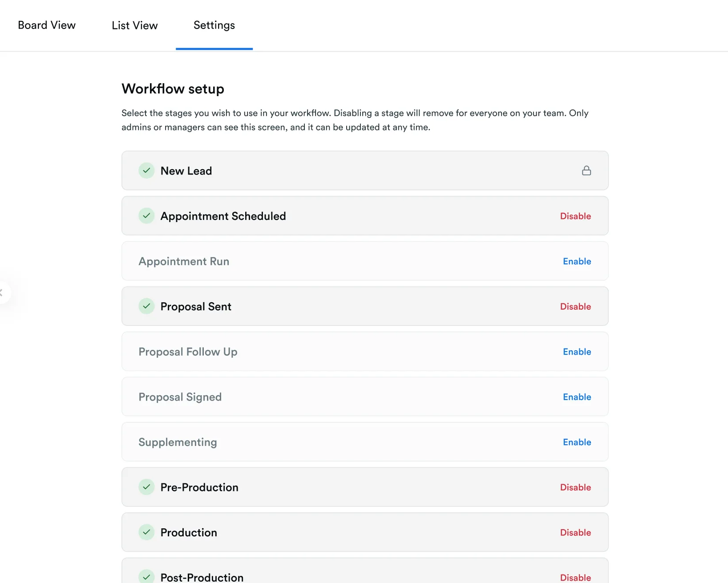Open the Board View tab
The image size is (728, 583).
click(x=47, y=25)
